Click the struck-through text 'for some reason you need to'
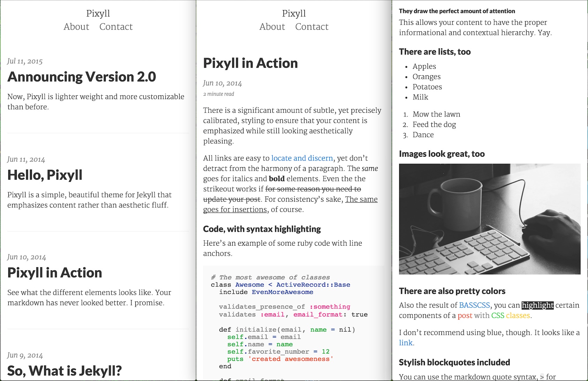The height and width of the screenshot is (381, 588). (313, 189)
